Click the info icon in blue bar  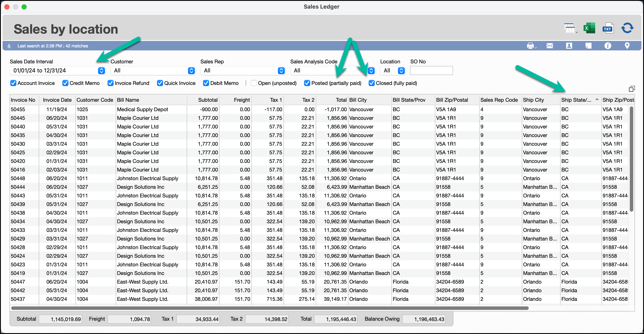pos(608,46)
